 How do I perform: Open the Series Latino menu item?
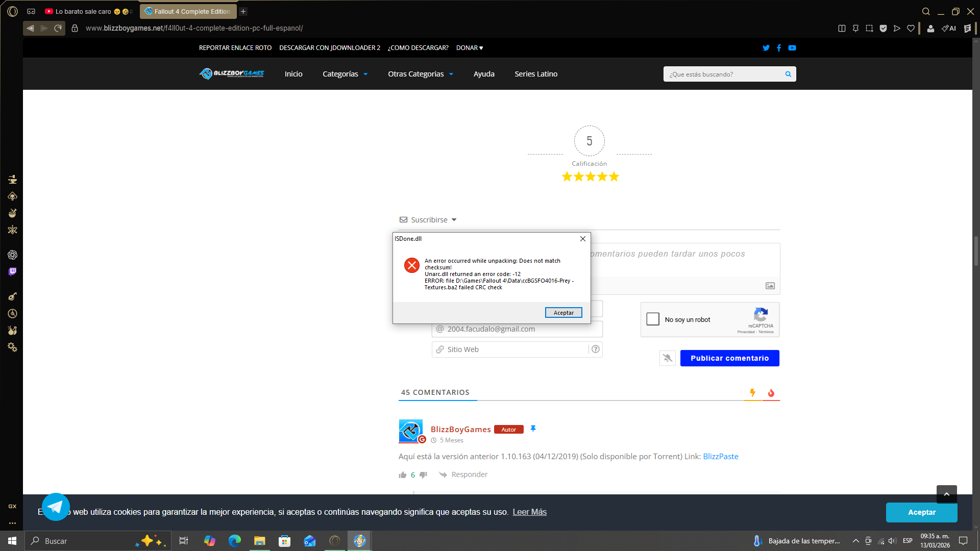click(x=536, y=74)
